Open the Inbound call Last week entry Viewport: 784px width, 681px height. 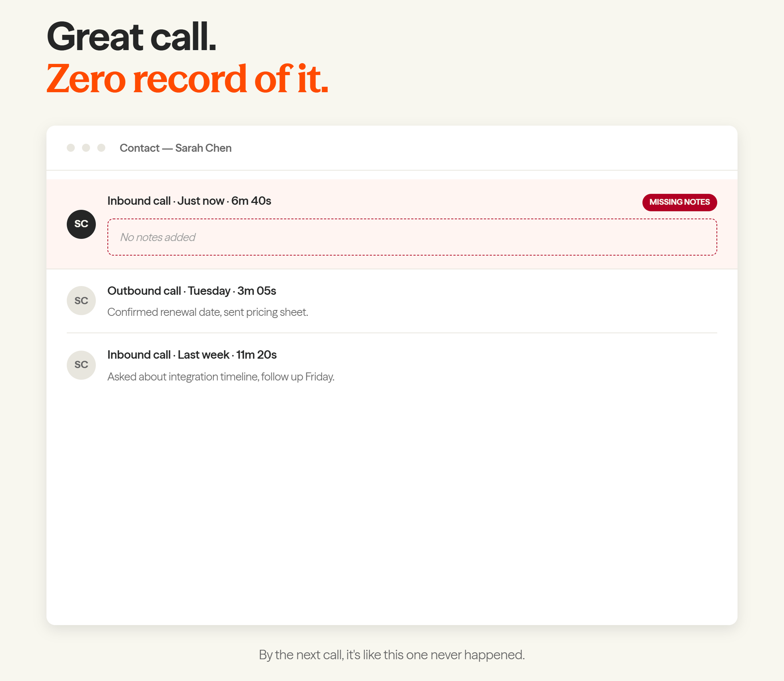392,365
